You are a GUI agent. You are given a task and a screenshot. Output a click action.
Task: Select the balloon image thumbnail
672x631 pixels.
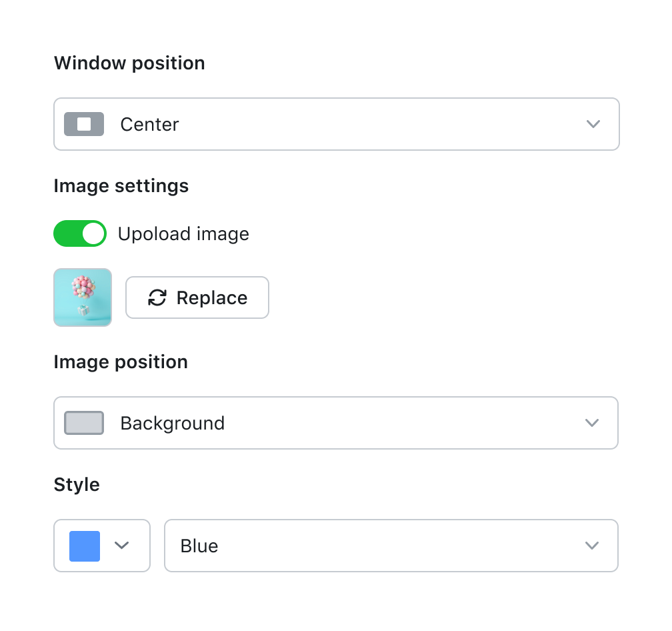83,297
